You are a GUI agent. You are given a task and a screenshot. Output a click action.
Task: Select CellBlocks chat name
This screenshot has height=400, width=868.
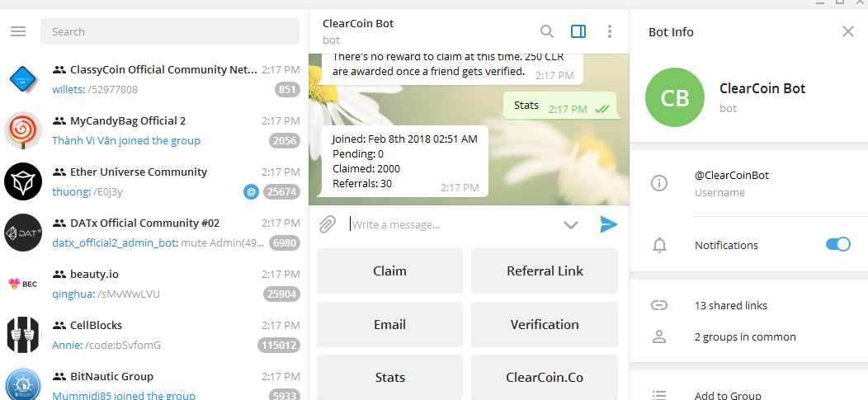point(97,325)
